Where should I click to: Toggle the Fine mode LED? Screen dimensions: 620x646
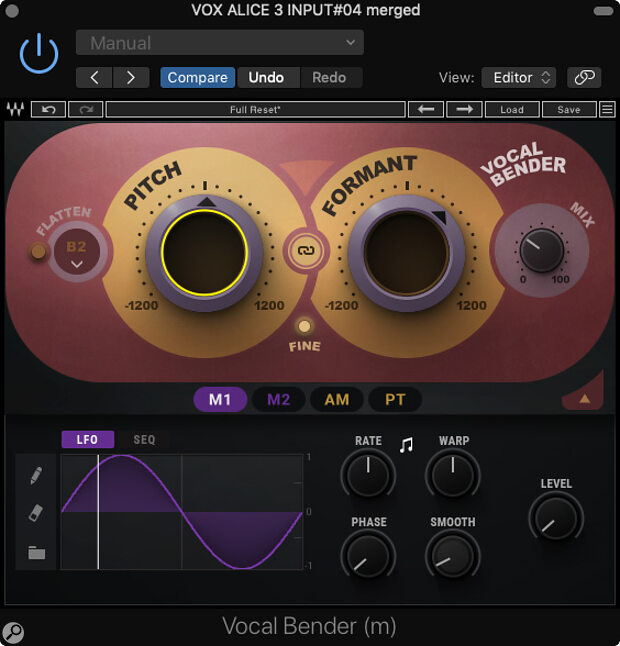tap(304, 326)
